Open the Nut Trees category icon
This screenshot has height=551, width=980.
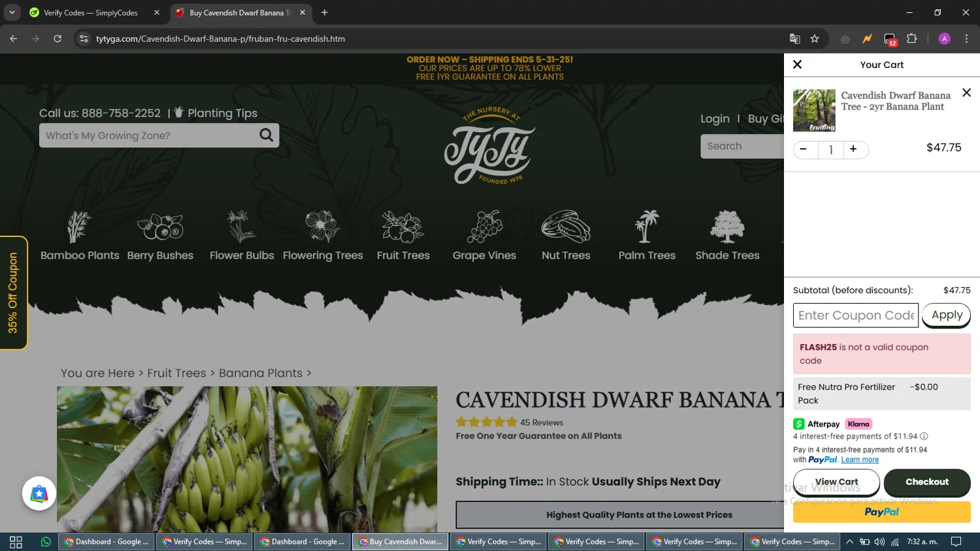coord(566,227)
